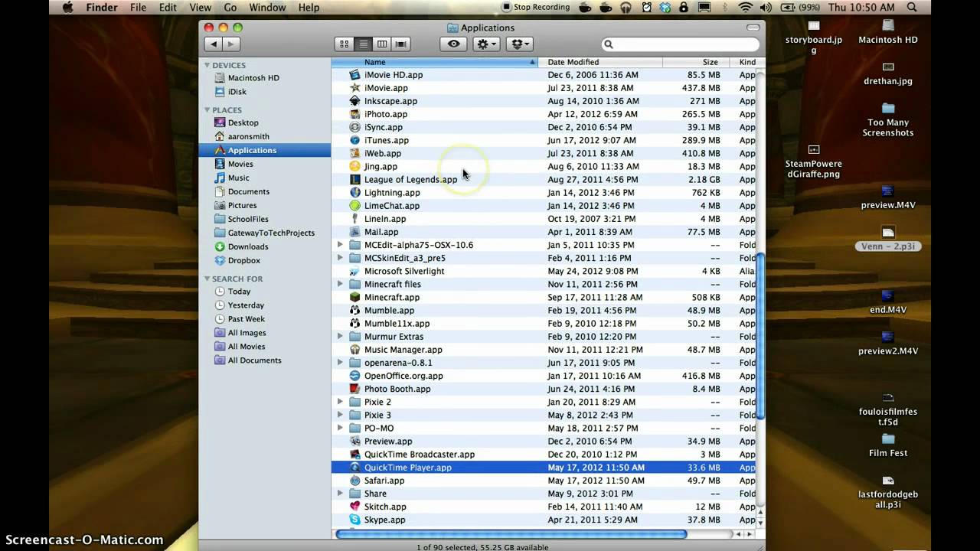Sort by the Name column
Screen dimensions: 980x551
[x=435, y=62]
